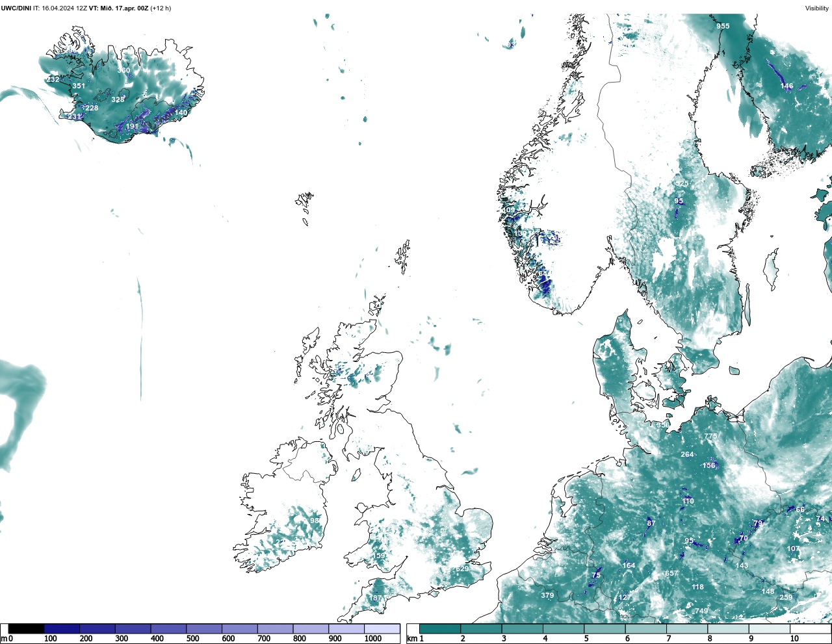
Task: Click the '98' value over eastern Ireland
Action: click(315, 521)
